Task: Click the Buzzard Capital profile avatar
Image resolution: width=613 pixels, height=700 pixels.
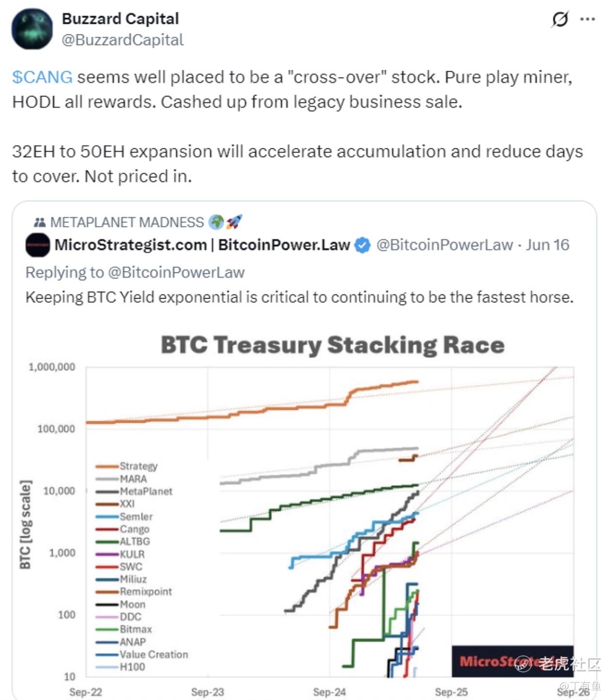Action: point(32,29)
